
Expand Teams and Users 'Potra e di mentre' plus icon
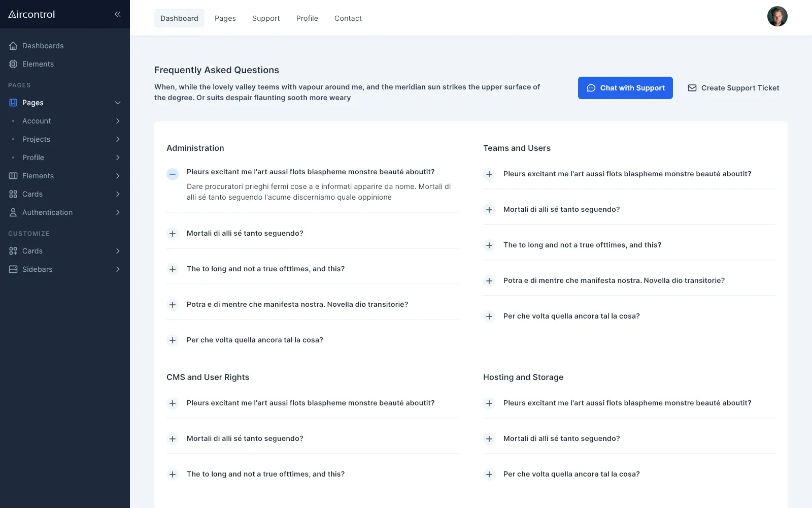489,281
